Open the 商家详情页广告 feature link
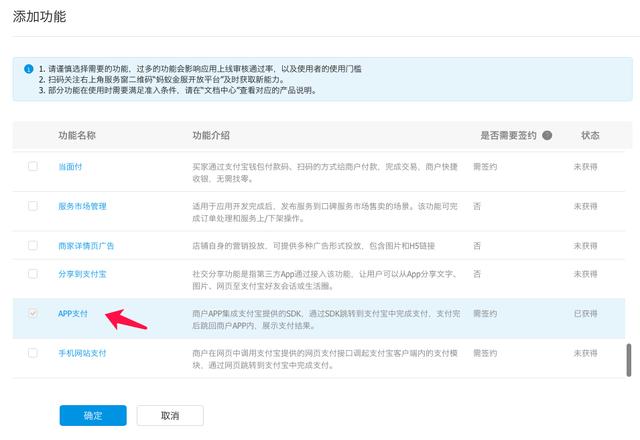 (x=86, y=246)
